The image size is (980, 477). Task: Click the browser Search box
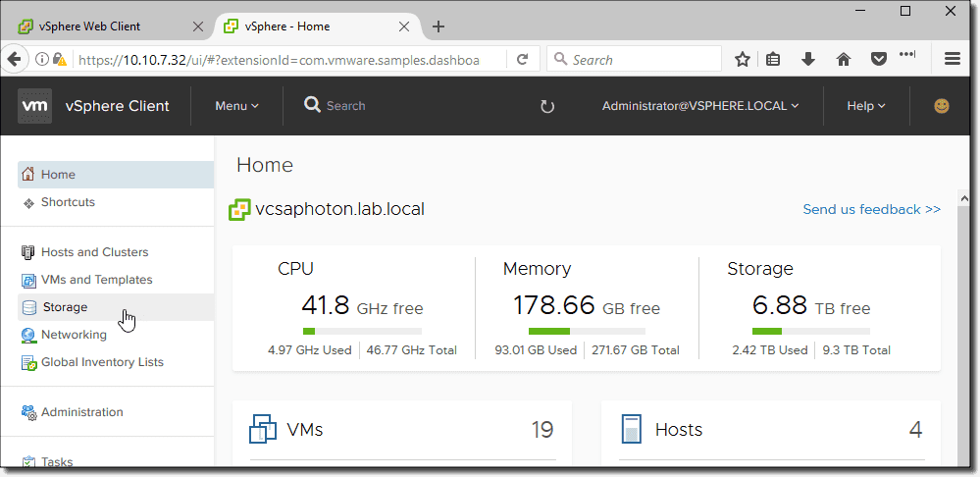click(x=634, y=60)
